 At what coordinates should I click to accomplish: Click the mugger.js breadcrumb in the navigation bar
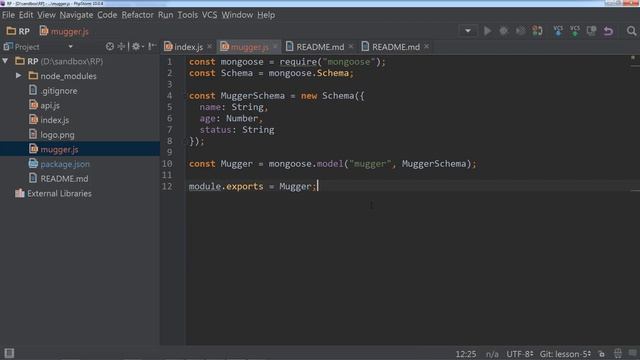64,31
